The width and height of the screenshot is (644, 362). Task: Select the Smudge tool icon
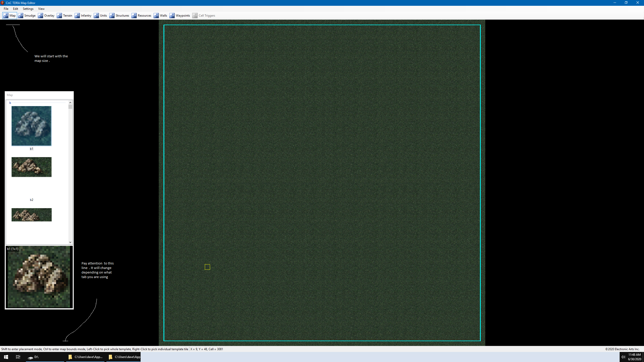(x=21, y=16)
